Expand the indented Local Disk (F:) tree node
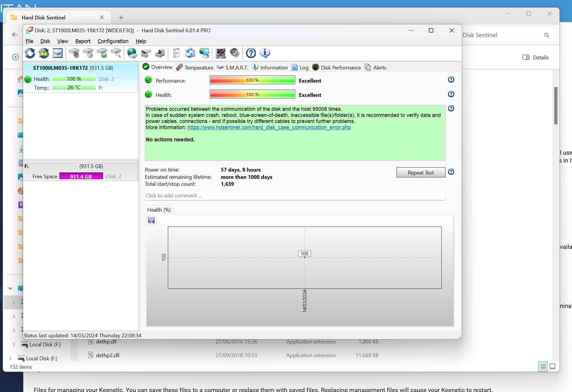The height and width of the screenshot is (392, 572). click(x=14, y=345)
